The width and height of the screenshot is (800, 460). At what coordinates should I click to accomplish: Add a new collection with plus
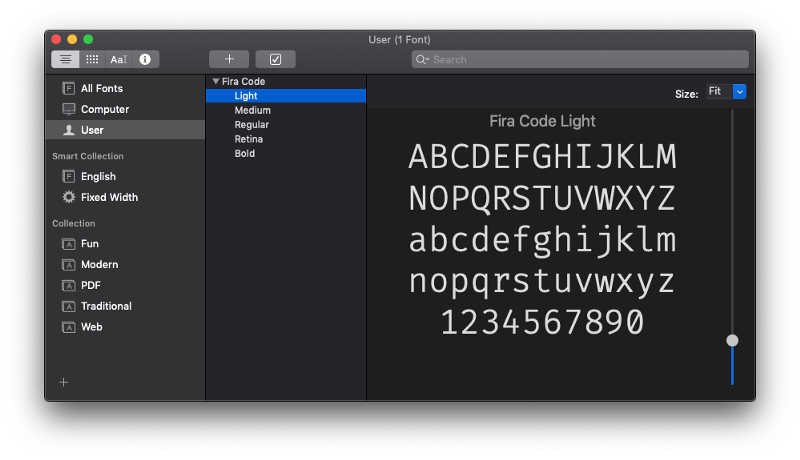(x=64, y=382)
